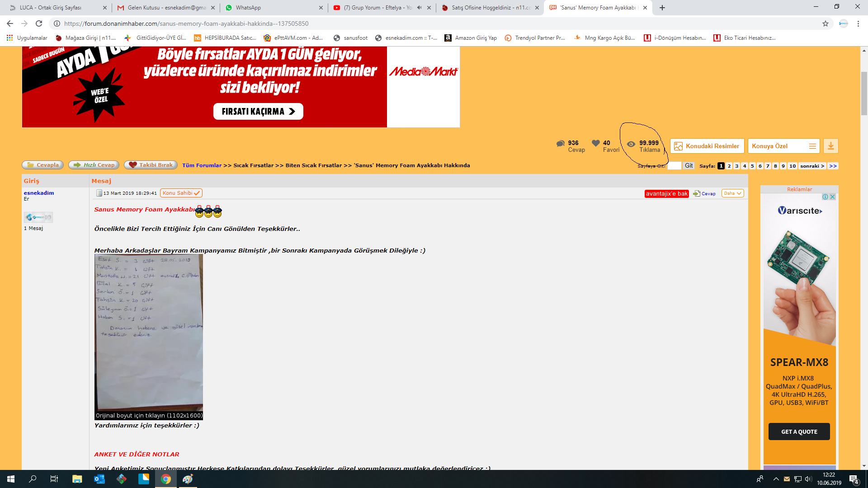Click the page vertical scrollbar thumb

pyautogui.click(x=864, y=94)
